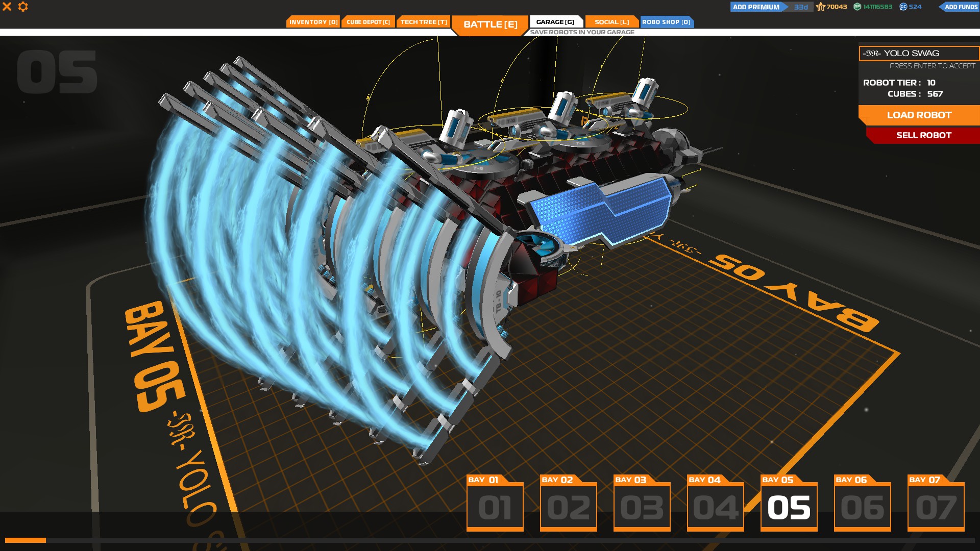The height and width of the screenshot is (551, 980).
Task: Select garage Bay 01 slot
Action: (x=495, y=503)
